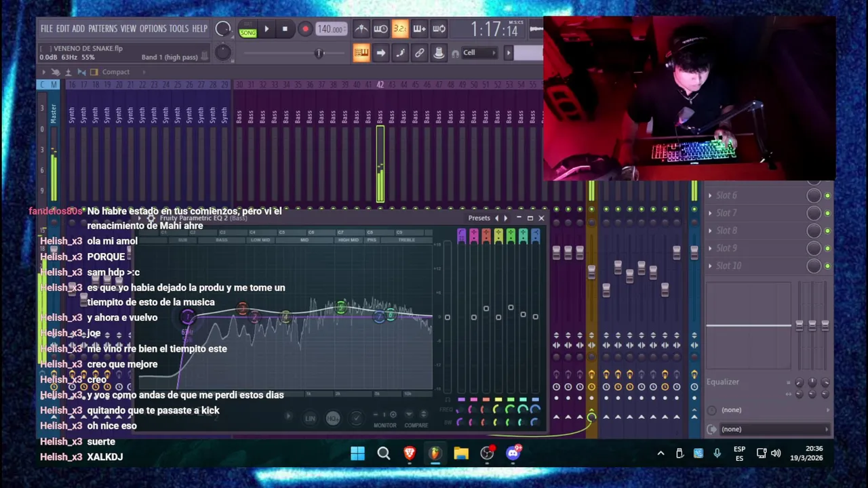This screenshot has height=488, width=868.
Task: Expand Slot 6 effect options
Action: click(710, 195)
